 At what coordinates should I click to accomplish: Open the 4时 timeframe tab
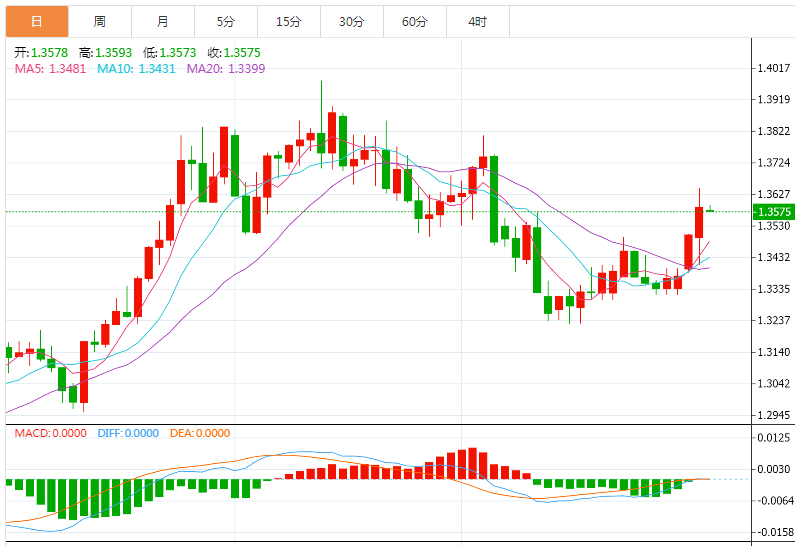click(478, 22)
